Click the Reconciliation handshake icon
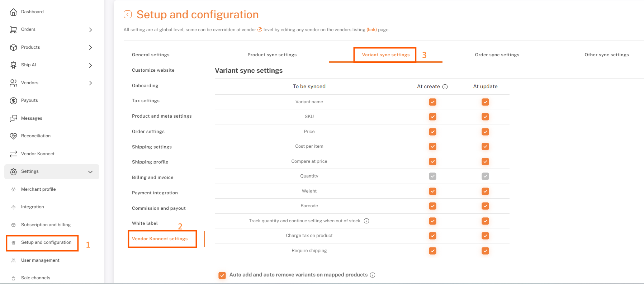 coord(13,136)
